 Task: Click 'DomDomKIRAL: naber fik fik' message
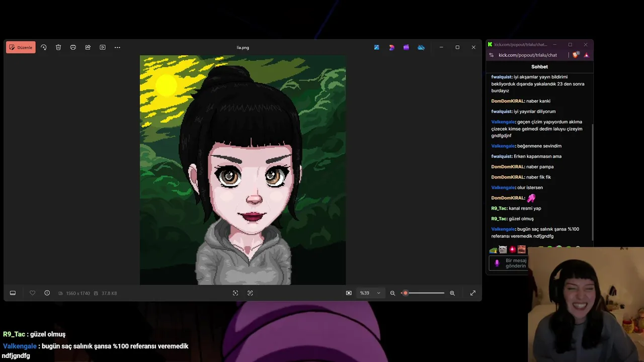point(521,177)
